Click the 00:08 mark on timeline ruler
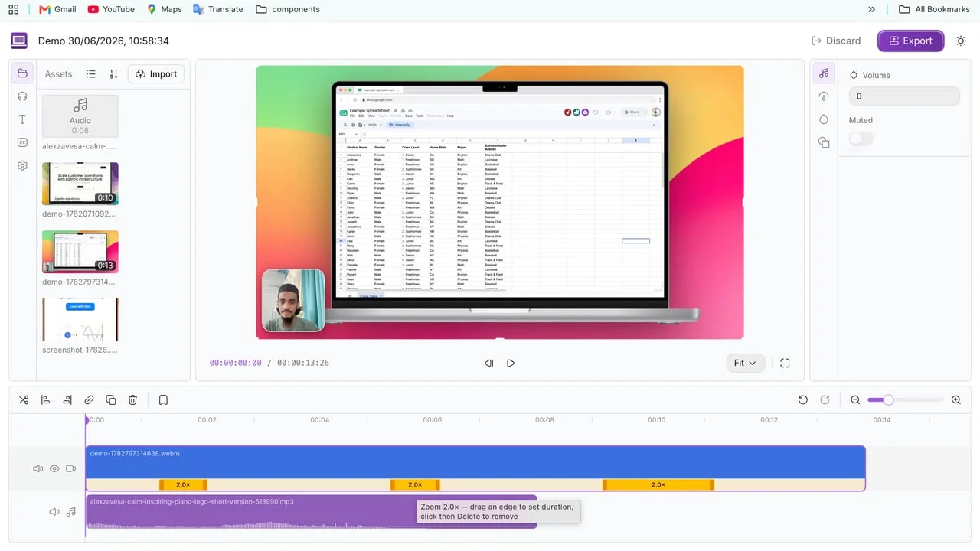Viewport: 980px width, 551px height. (x=544, y=419)
